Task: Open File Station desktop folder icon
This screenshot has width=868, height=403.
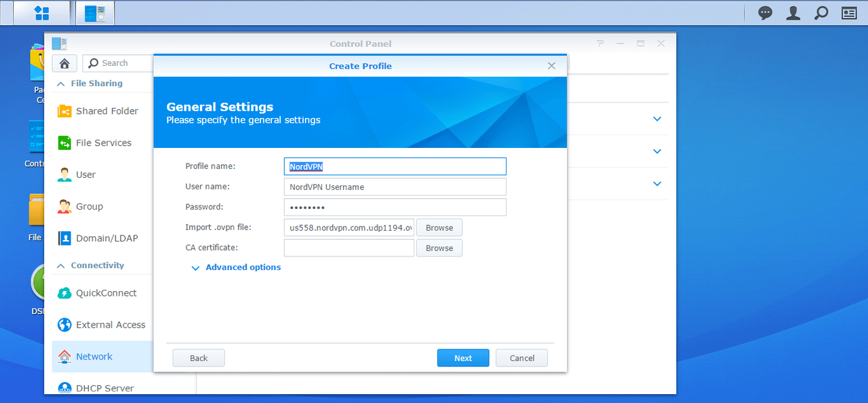Action: [x=37, y=210]
